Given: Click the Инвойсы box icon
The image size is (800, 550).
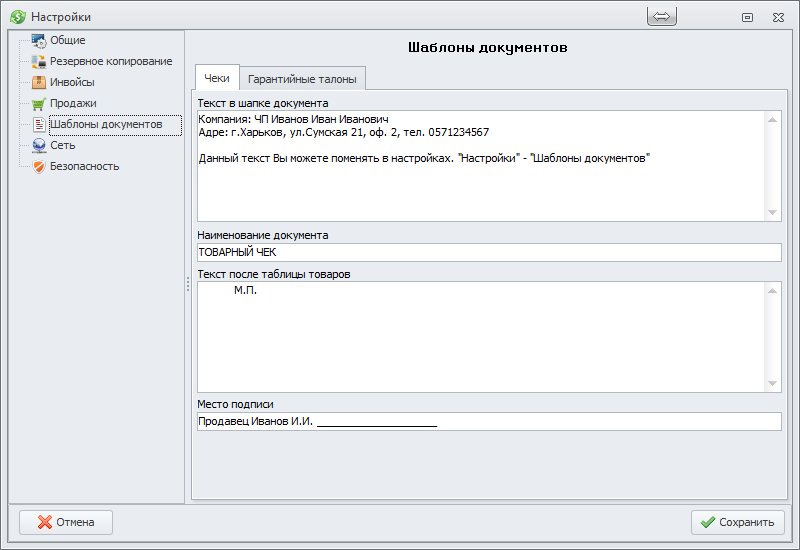Looking at the screenshot, I should tap(39, 83).
